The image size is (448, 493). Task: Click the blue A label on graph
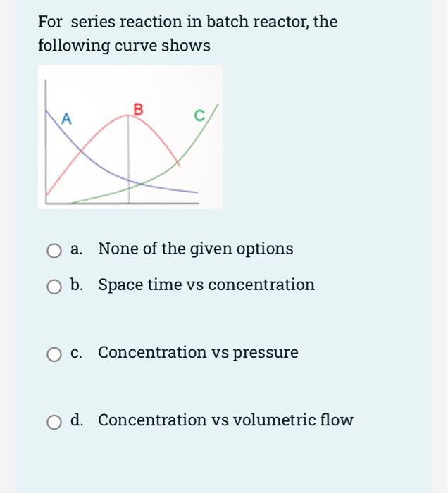[x=66, y=118]
